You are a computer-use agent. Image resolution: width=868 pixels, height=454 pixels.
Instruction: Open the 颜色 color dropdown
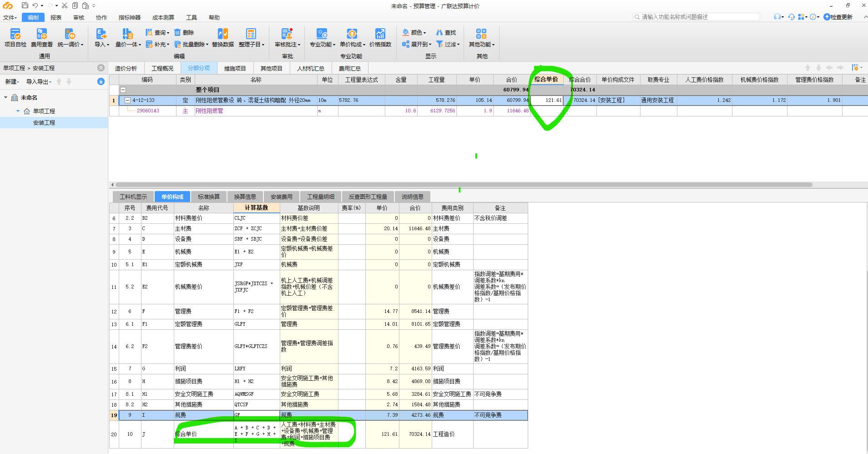click(x=414, y=32)
